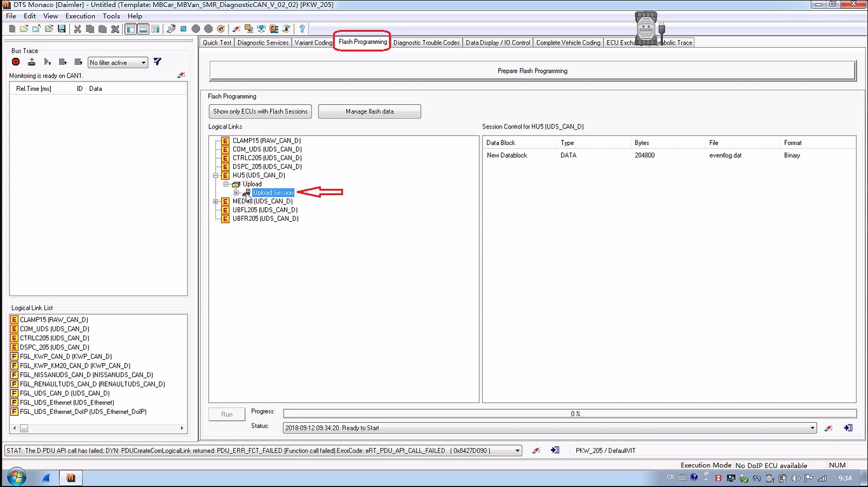Open the Execution menu
Screen dimensions: 868x487
point(80,16)
